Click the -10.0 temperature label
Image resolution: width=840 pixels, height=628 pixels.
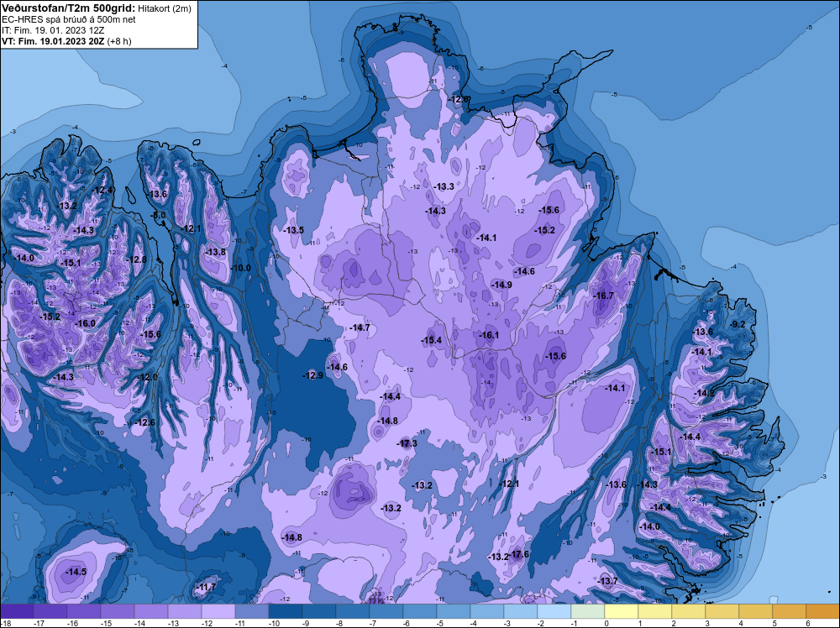pos(240,268)
